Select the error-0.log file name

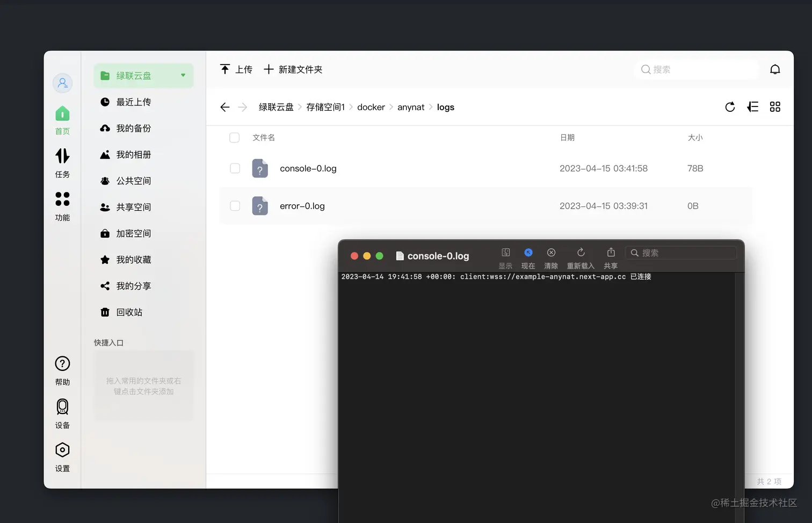302,206
